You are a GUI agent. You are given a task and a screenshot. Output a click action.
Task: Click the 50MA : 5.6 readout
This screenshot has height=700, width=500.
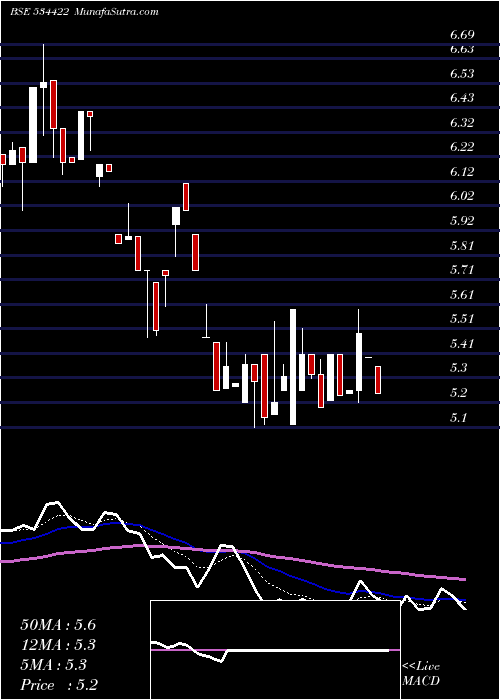coord(58,625)
